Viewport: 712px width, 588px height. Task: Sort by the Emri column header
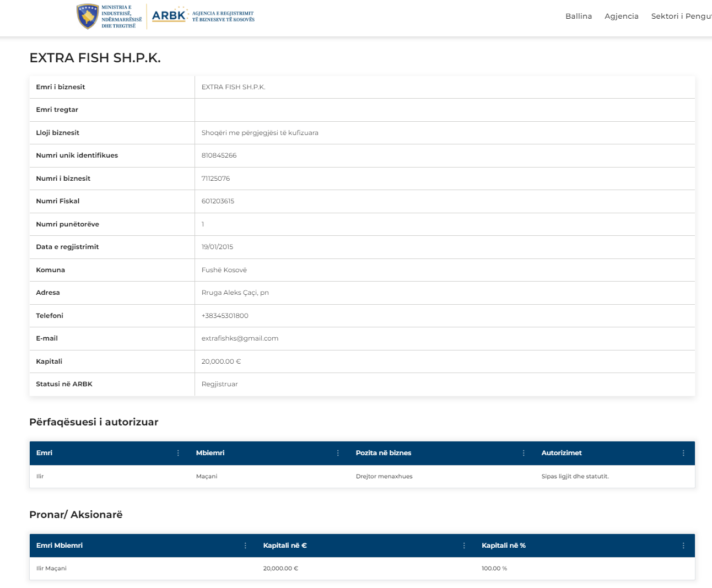[x=44, y=453]
